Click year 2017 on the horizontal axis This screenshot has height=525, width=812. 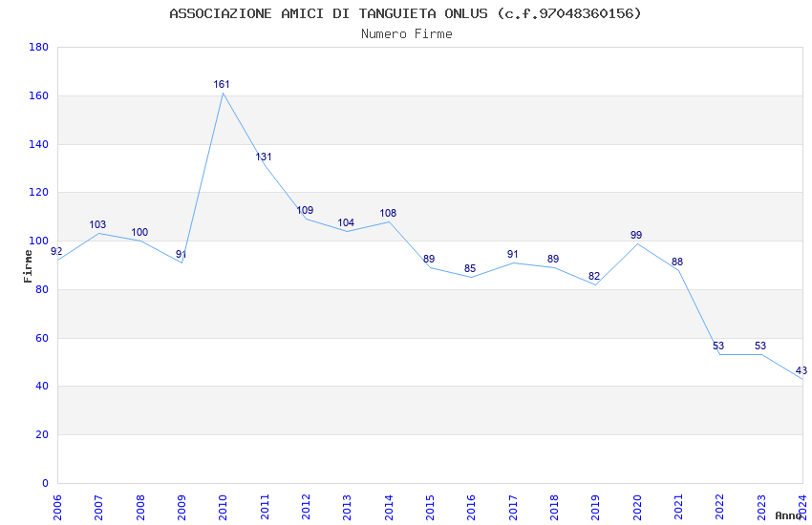click(513, 508)
